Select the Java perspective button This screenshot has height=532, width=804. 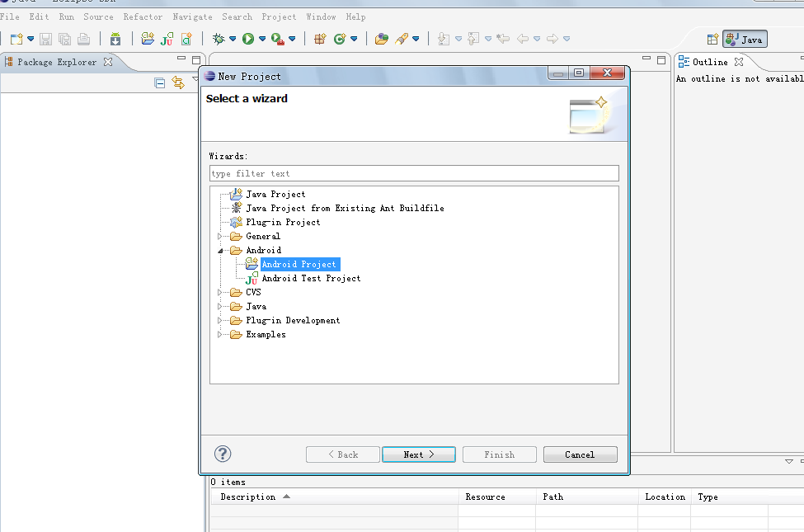(x=745, y=40)
